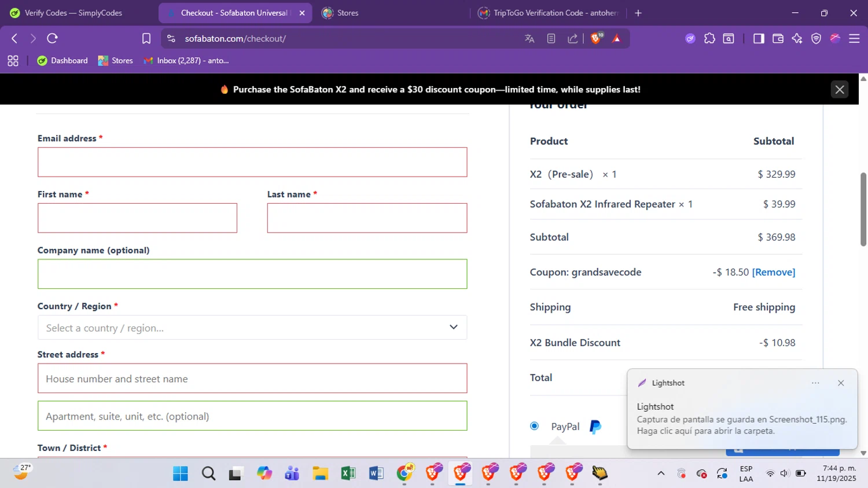Open Brave Shields lion icon
Viewport: 868px width, 488px height.
click(x=596, y=38)
